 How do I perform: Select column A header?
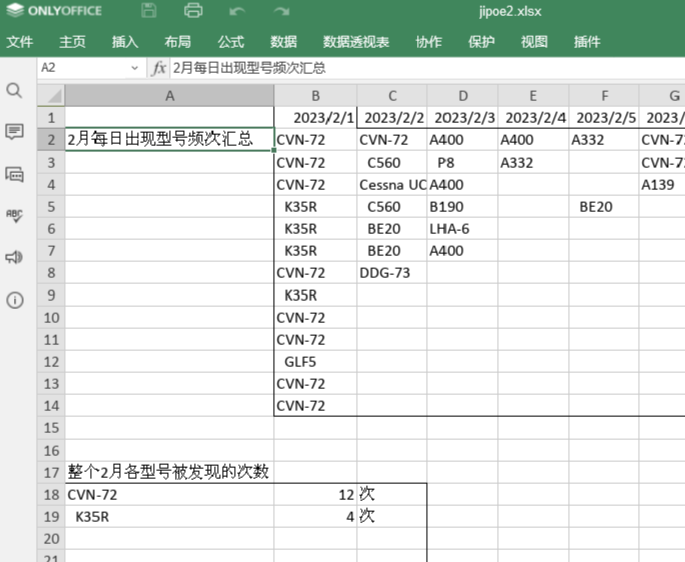pos(170,96)
